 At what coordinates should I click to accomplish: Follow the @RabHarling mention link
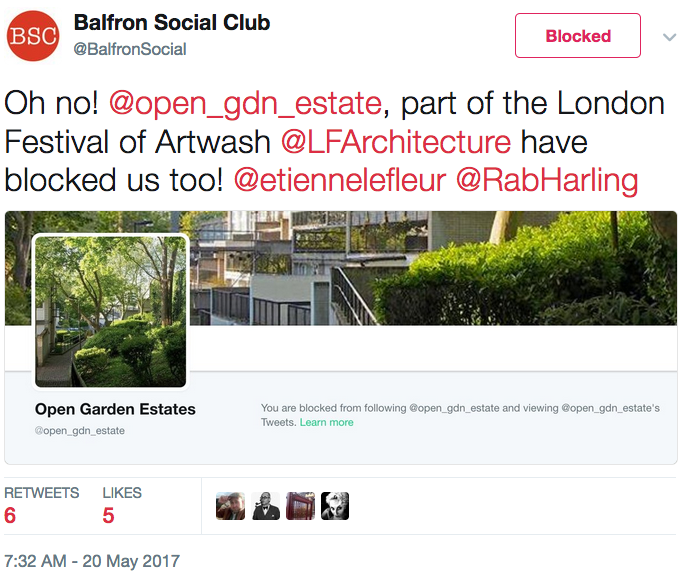pyautogui.click(x=547, y=182)
